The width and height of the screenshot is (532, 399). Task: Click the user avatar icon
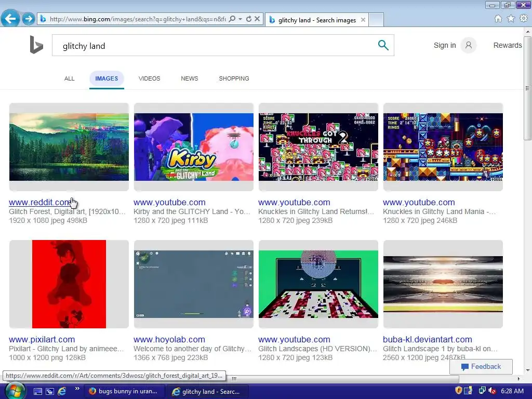pos(469,45)
